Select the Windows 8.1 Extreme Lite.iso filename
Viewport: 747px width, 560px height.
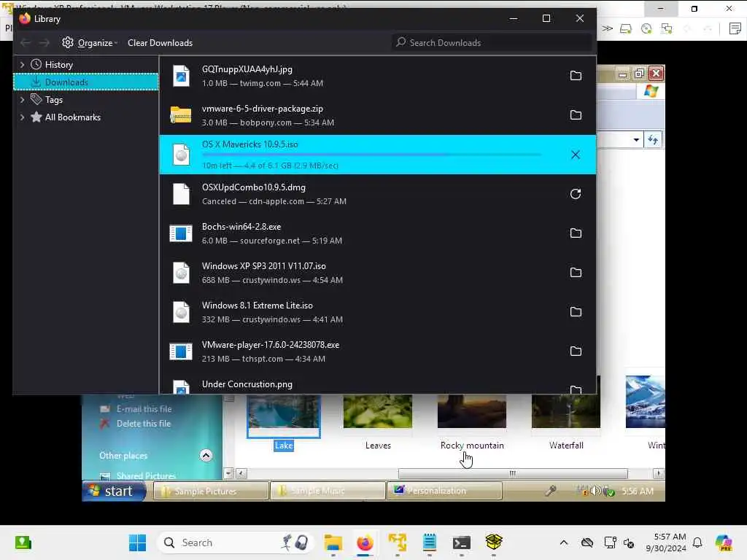(258, 306)
